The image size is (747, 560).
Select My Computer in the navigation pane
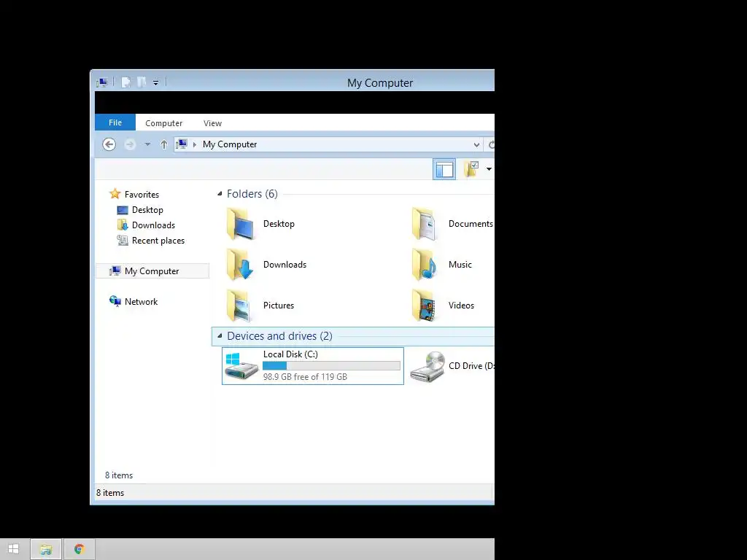point(152,271)
